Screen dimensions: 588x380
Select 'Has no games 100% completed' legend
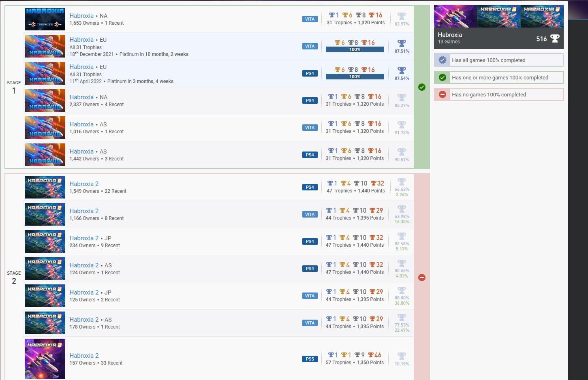click(499, 94)
